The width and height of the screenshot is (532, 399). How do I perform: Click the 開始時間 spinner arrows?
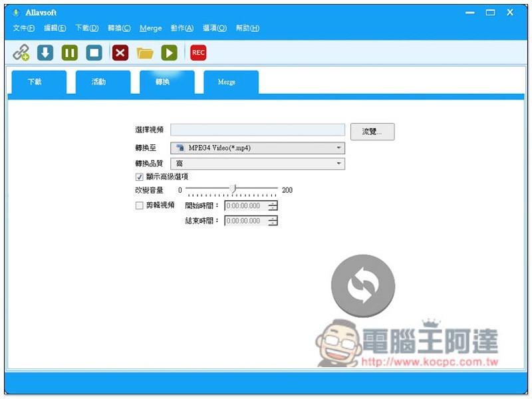[273, 205]
